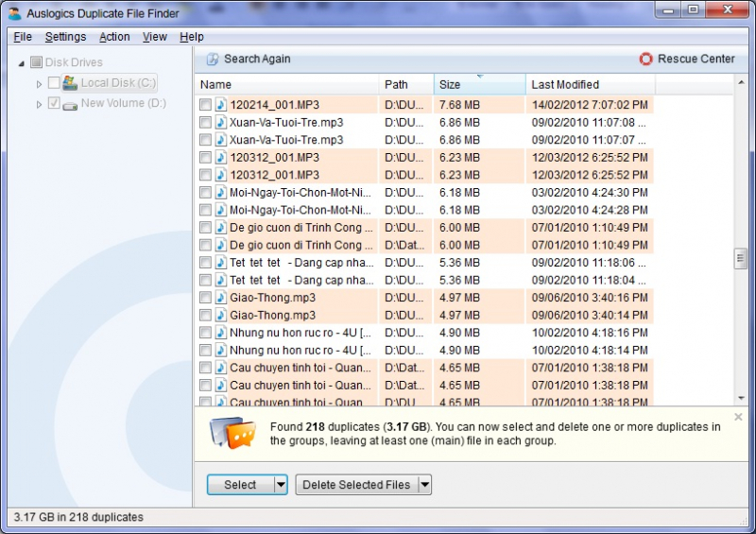Click the Disk Drives label
Screen dimensions: 756x534
click(x=74, y=62)
